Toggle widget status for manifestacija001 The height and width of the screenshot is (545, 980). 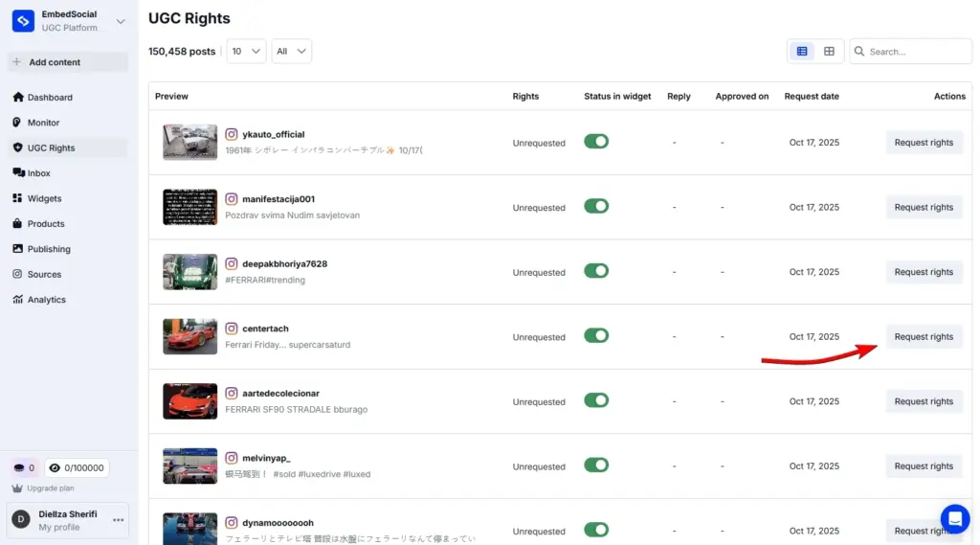pos(596,206)
